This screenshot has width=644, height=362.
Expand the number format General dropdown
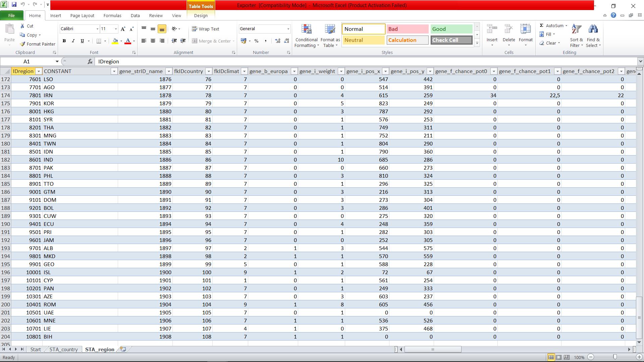point(288,29)
